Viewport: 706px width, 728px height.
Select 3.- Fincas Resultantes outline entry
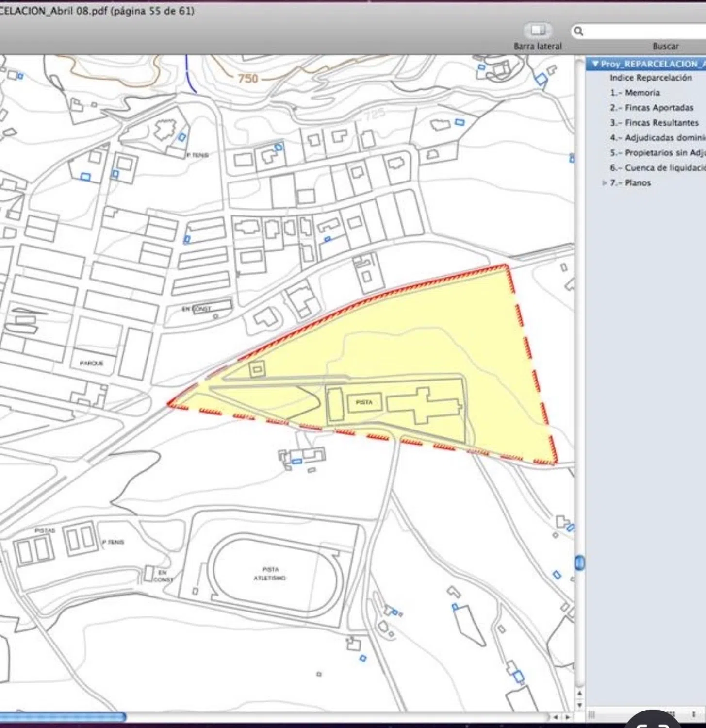coord(654,123)
